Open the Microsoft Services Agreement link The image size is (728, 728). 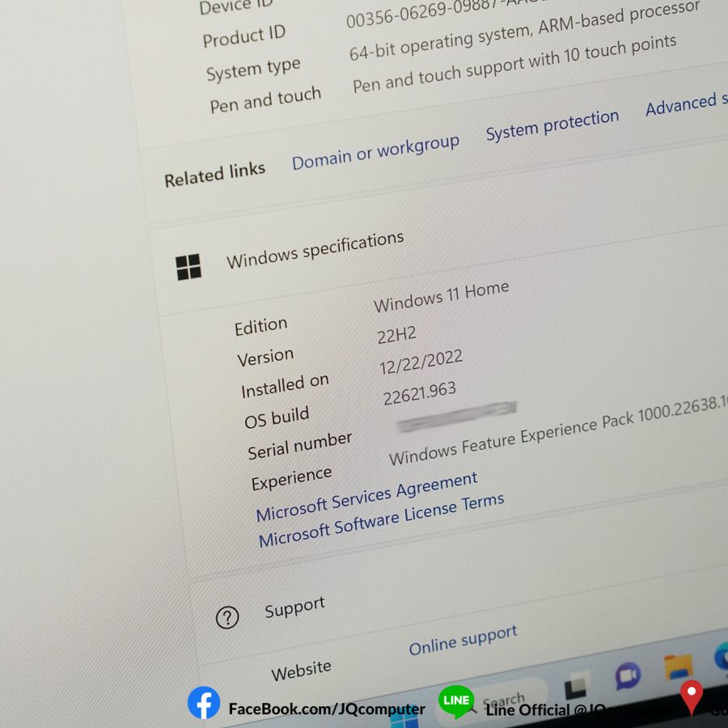(366, 497)
